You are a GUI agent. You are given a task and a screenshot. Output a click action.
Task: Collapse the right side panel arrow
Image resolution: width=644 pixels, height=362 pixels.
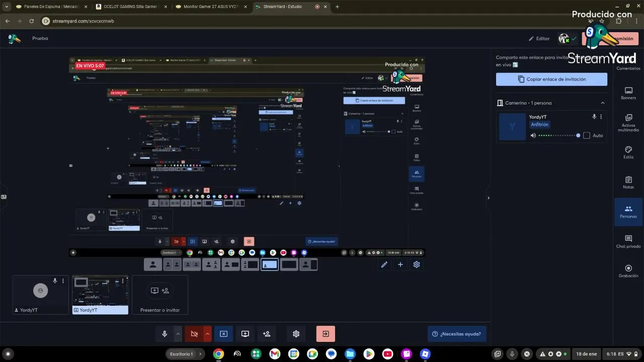[x=488, y=198]
